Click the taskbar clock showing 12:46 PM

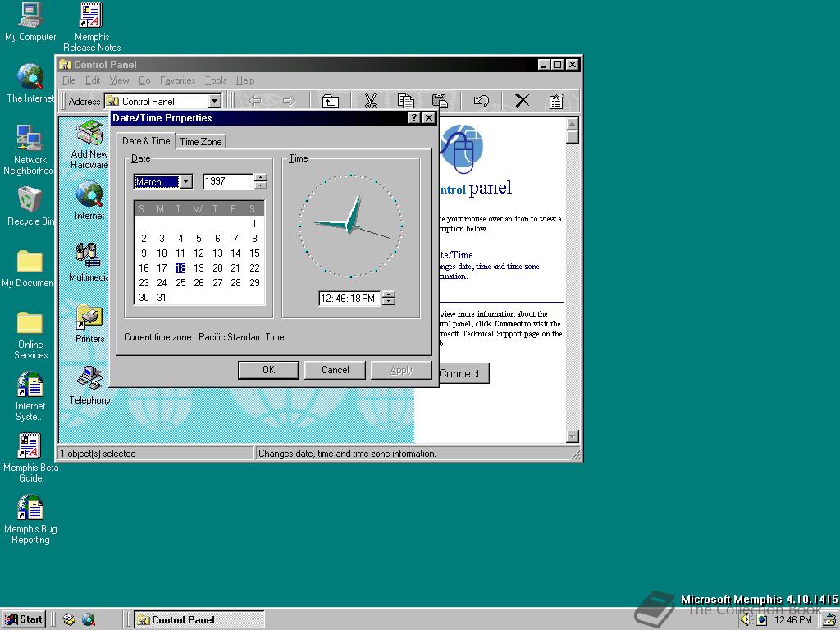[x=793, y=620]
